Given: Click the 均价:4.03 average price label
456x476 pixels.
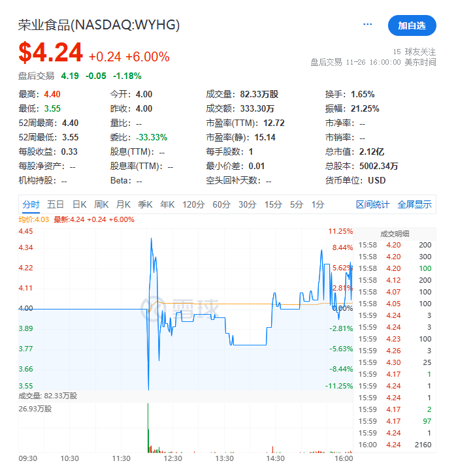Looking at the screenshot, I should click(x=34, y=219).
